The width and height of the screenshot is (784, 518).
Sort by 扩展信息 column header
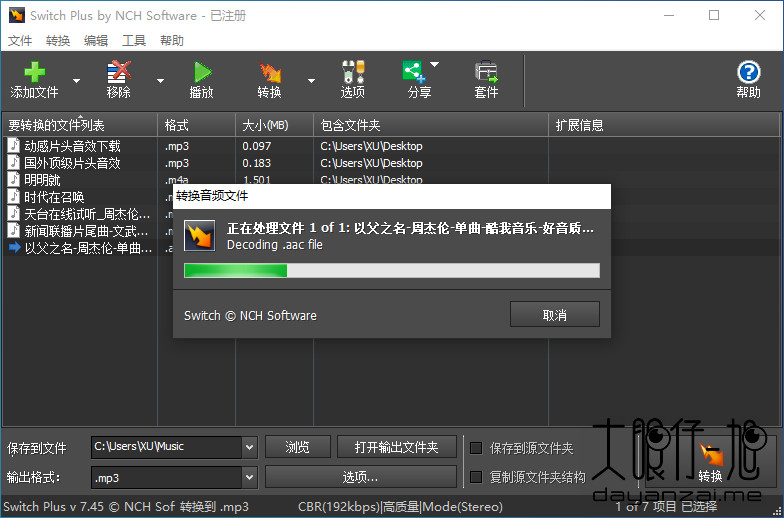pos(664,125)
